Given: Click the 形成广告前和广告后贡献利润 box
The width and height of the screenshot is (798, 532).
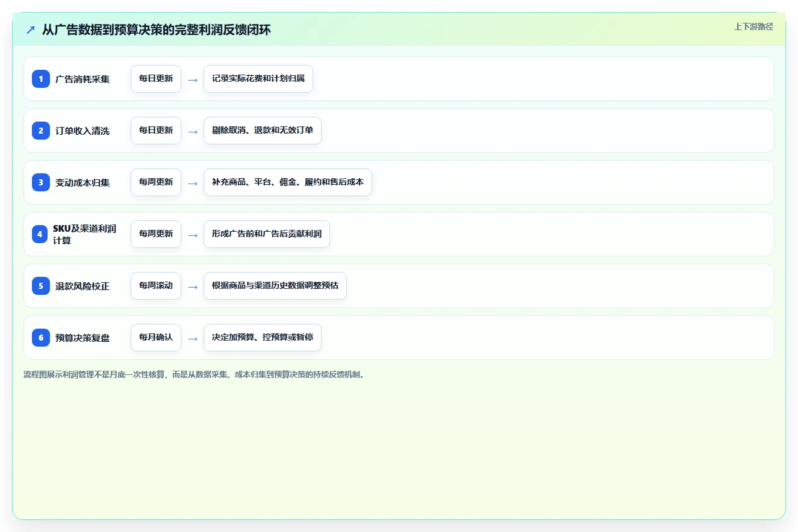Looking at the screenshot, I should click(267, 234).
